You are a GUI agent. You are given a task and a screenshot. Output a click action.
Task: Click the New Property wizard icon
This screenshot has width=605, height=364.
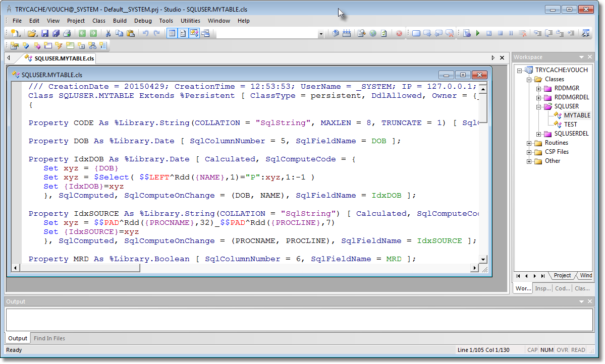26,46
